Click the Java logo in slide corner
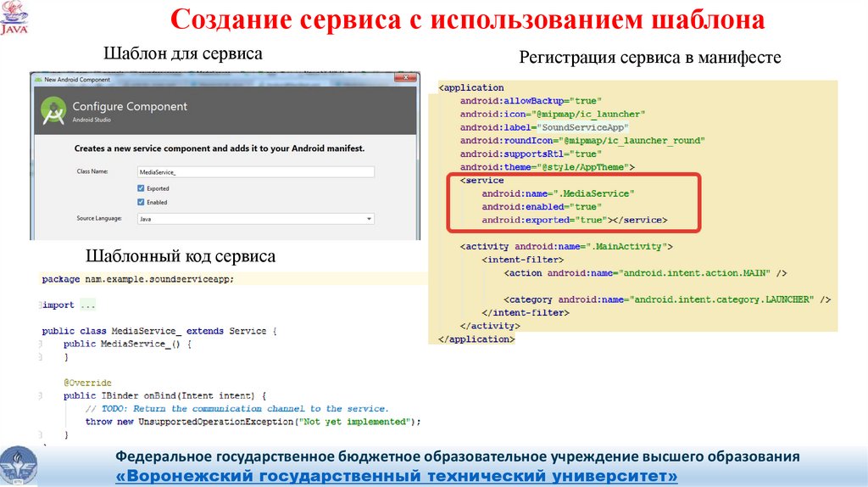This screenshot has height=487, width=868. (x=15, y=19)
